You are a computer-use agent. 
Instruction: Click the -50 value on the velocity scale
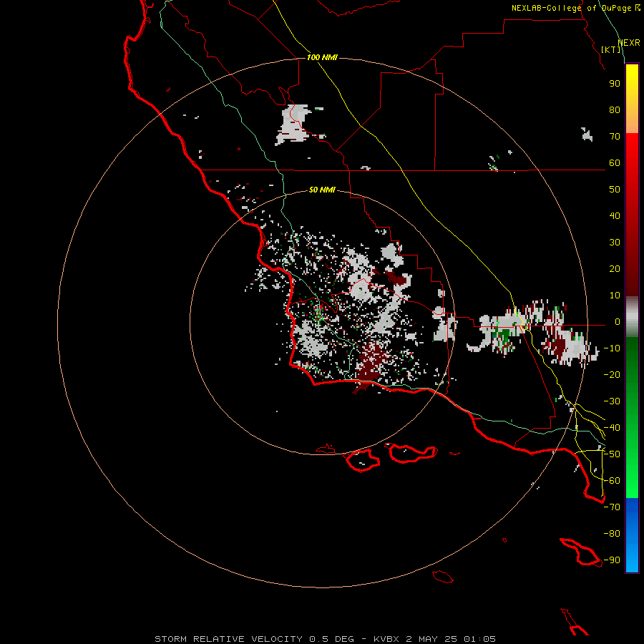pyautogui.click(x=612, y=454)
